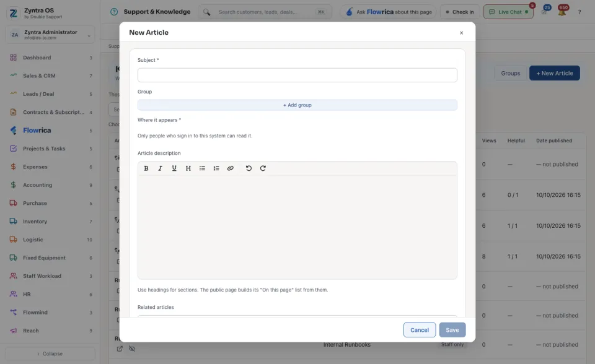Focus the search customers, leads, deals box
Screen dimensions: 595x364
coord(265,12)
